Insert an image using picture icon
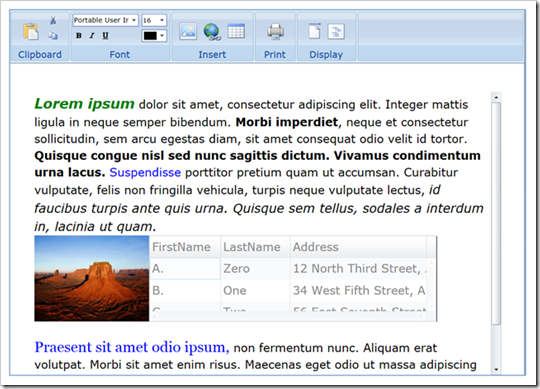Screen dimensions: 540x389 188,31
